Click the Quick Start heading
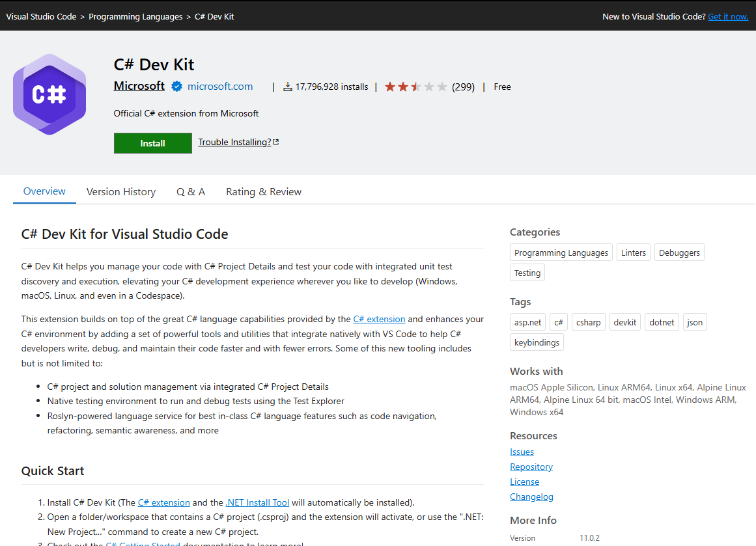The image size is (756, 546). (53, 471)
